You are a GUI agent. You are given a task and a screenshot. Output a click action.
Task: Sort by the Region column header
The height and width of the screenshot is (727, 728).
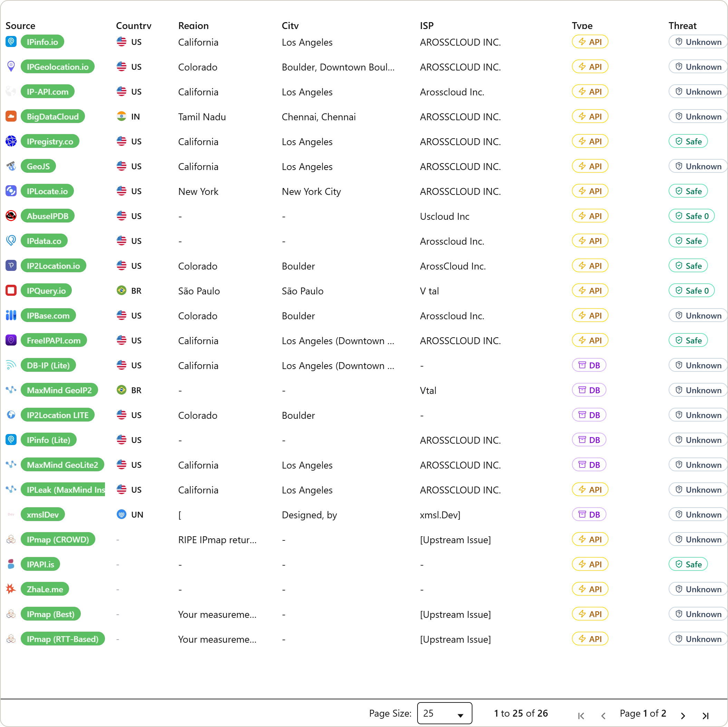193,26
